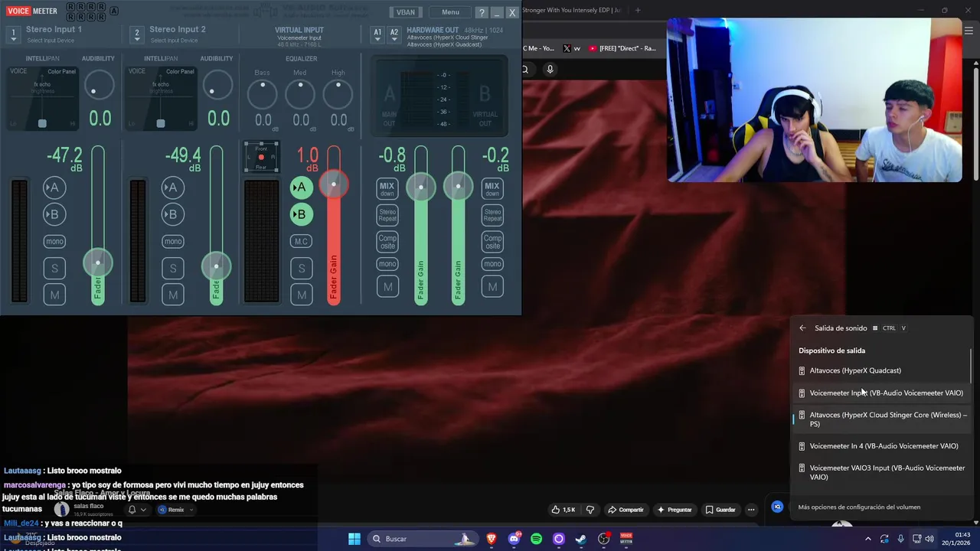Click the output B fader gain knob
Screen dimensions: 980x551
click(458, 186)
